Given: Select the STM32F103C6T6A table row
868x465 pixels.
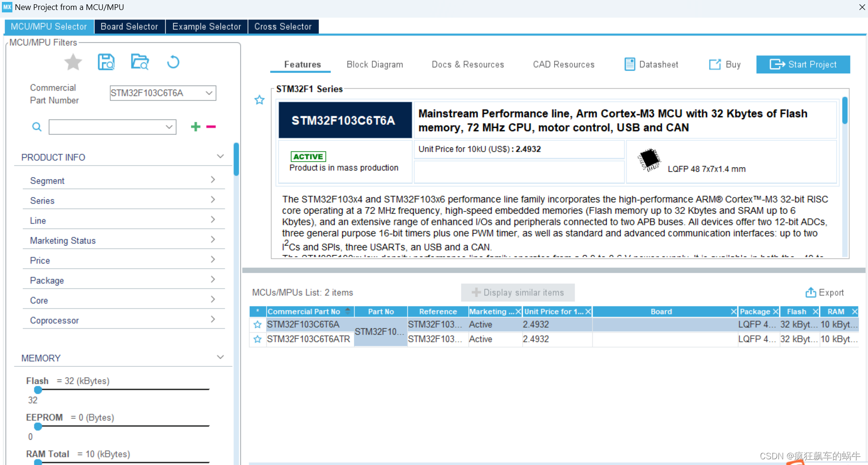Looking at the screenshot, I should 554,324.
